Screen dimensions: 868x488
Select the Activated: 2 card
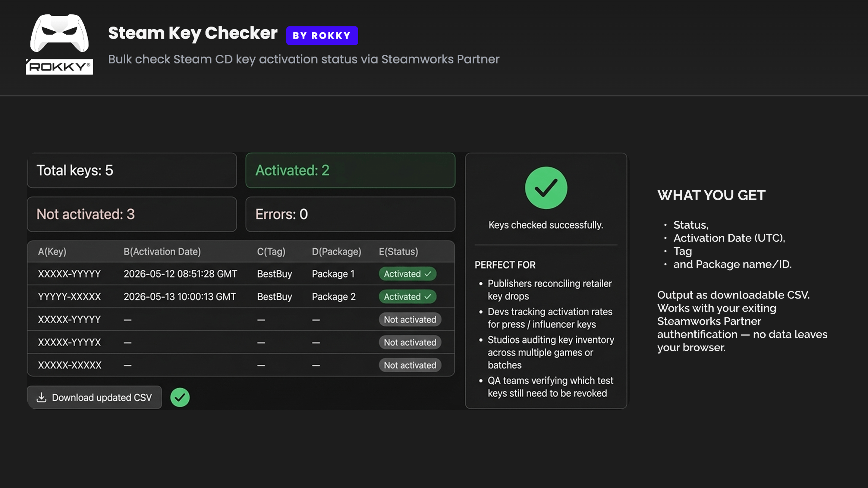click(351, 170)
